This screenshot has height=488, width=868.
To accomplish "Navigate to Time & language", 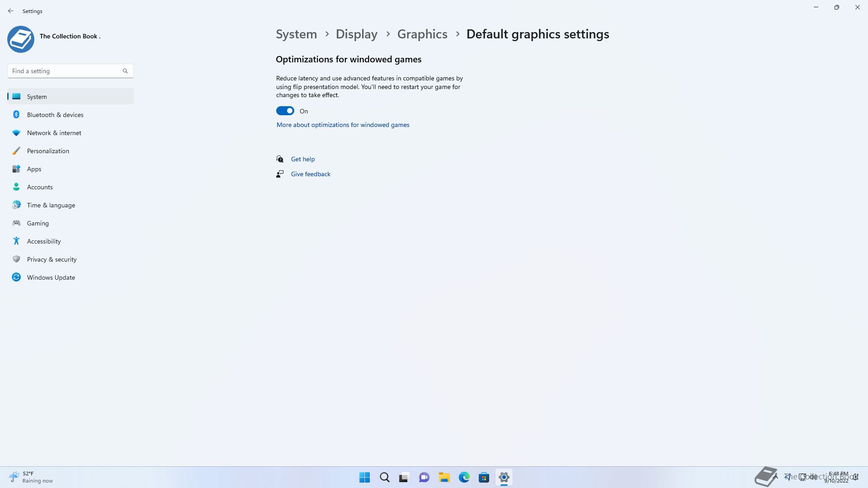I will [51, 205].
